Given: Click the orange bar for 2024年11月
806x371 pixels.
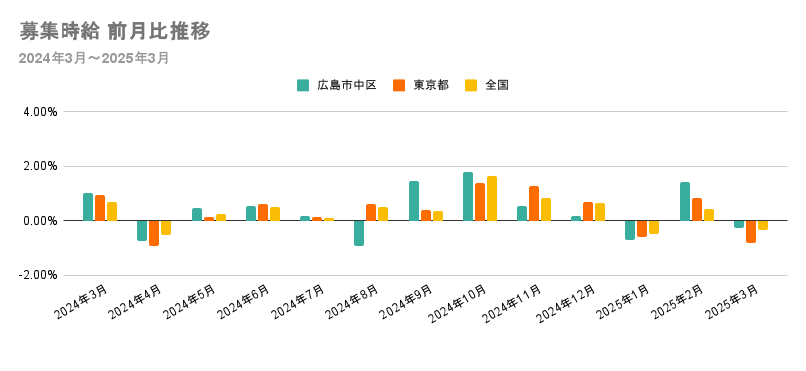Looking at the screenshot, I should pyautogui.click(x=534, y=203).
